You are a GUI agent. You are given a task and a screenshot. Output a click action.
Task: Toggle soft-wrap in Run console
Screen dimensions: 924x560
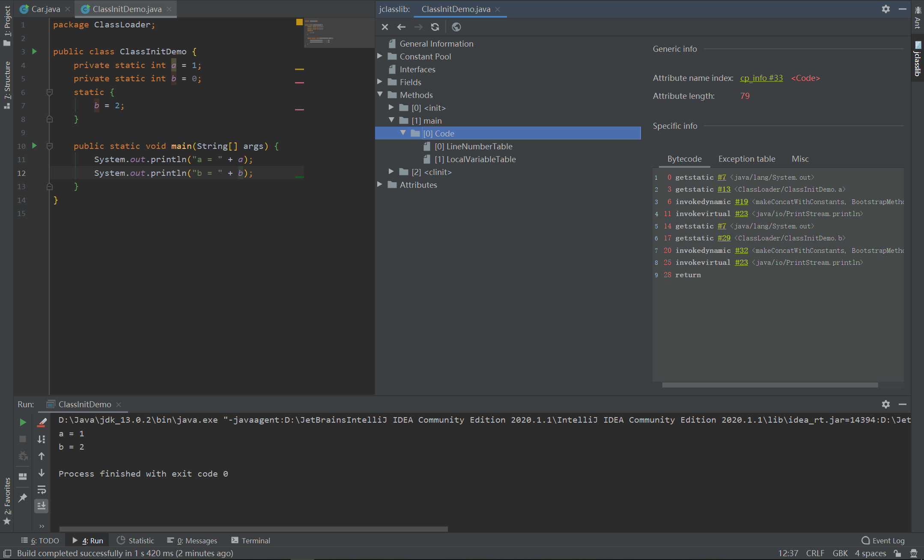[x=42, y=489]
